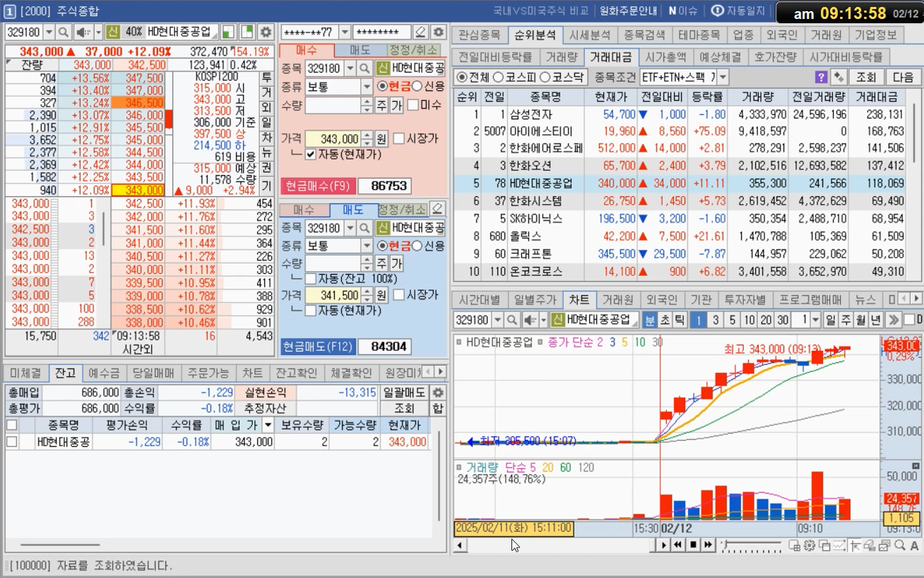Click the buy order 수량 quantity field
The width and height of the screenshot is (924, 578).
pos(333,105)
